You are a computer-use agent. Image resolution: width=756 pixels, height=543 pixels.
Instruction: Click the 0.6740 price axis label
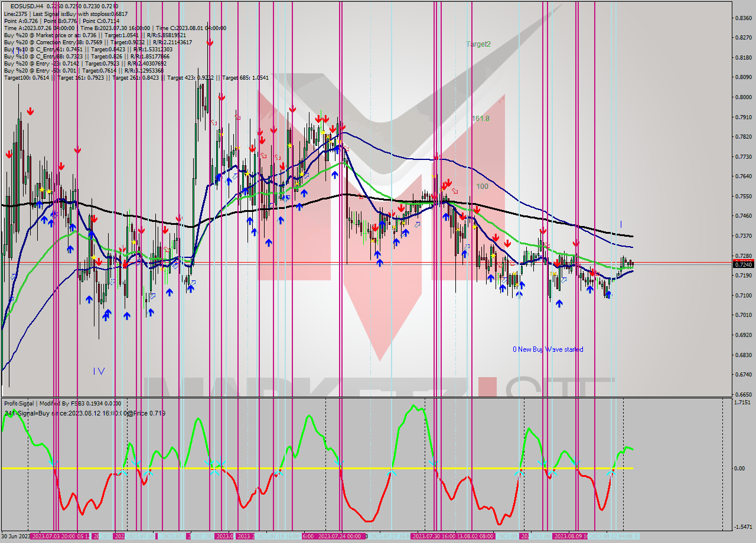[743, 374]
